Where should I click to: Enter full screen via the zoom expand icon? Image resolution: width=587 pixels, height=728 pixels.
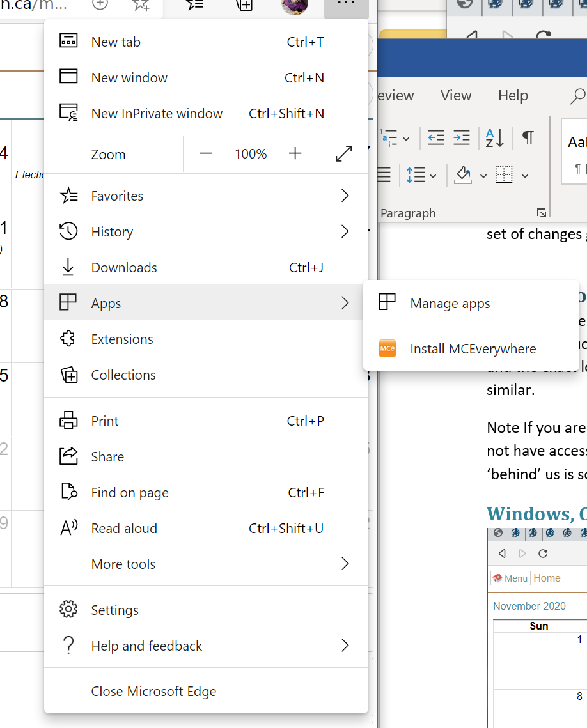[x=343, y=153]
